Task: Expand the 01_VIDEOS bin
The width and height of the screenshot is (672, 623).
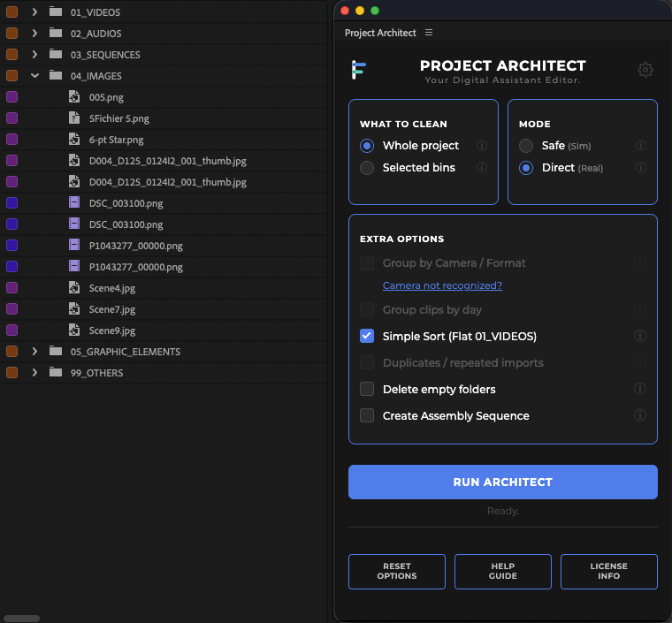Action: tap(34, 12)
